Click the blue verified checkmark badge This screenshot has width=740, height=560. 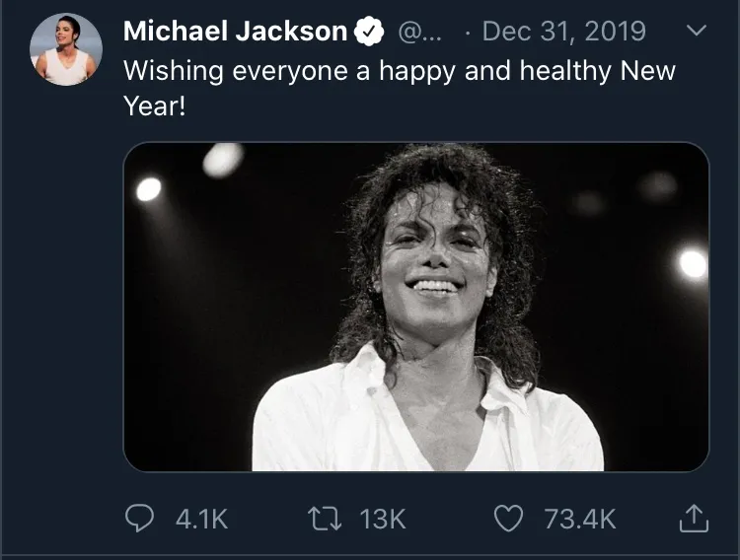pos(369,33)
